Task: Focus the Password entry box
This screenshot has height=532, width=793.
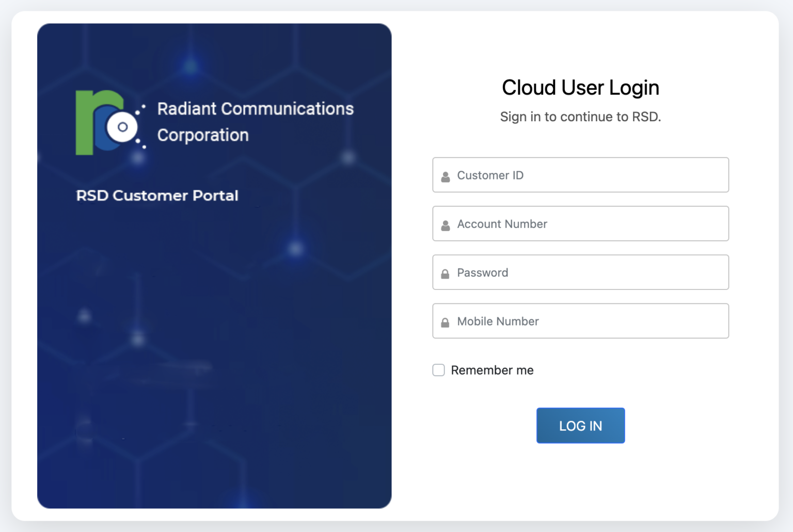Action: [x=580, y=272]
